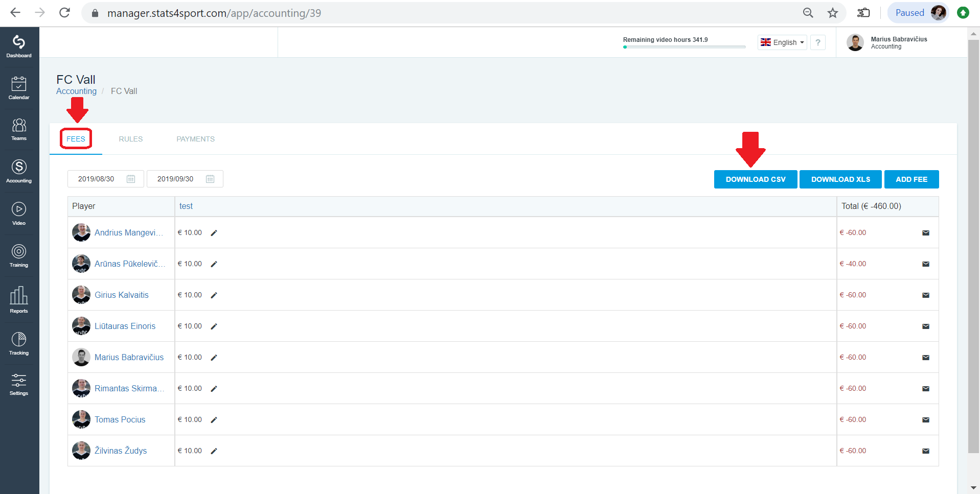Open Žilvinas Žudys player link
The image size is (980, 494).
(121, 451)
